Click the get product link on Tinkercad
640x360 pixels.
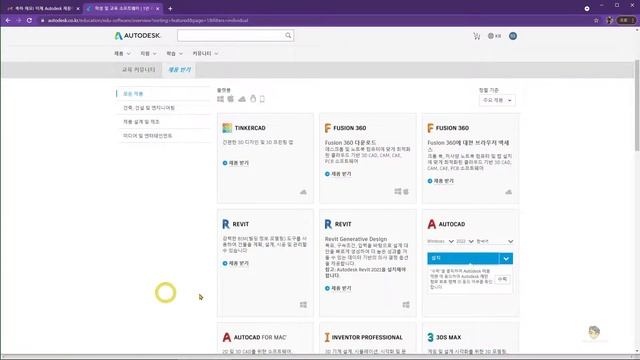236,163
